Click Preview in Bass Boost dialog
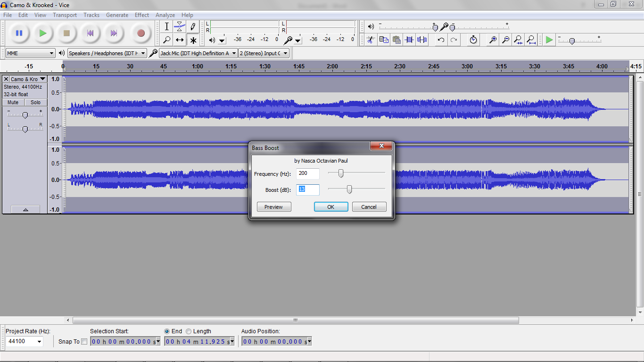This screenshot has height=362, width=644. [273, 207]
